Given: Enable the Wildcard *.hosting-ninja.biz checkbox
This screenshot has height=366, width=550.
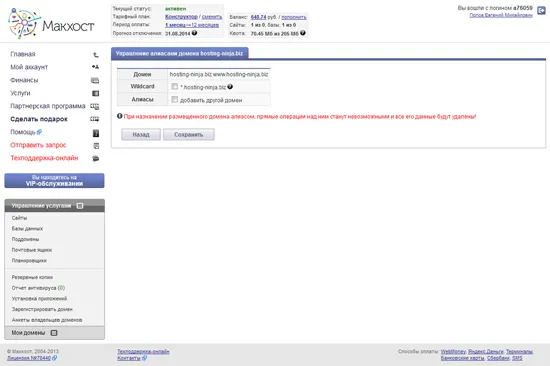Looking at the screenshot, I should [174, 86].
